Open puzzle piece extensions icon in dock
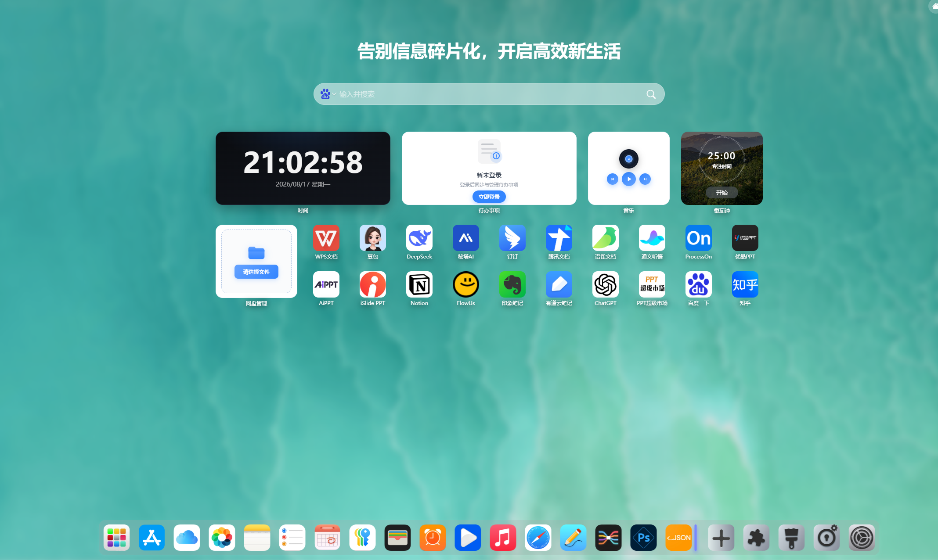Screen dimensions: 938x560 (756, 538)
